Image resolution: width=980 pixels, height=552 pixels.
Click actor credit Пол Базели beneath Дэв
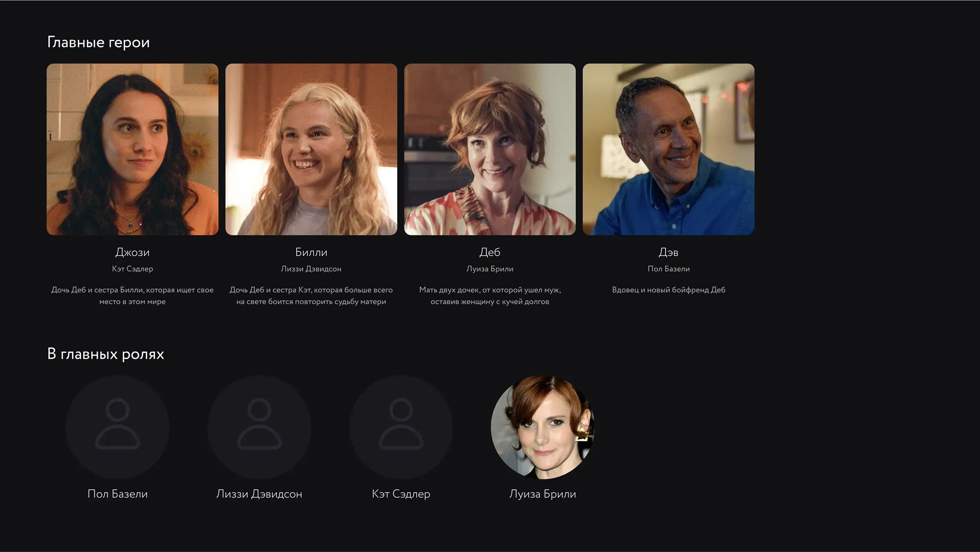(x=668, y=269)
